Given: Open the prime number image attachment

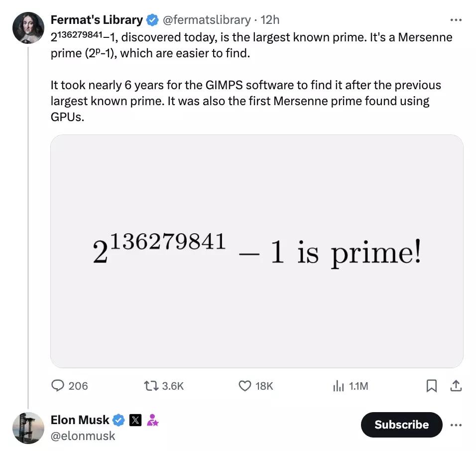Looking at the screenshot, I should pos(257,250).
